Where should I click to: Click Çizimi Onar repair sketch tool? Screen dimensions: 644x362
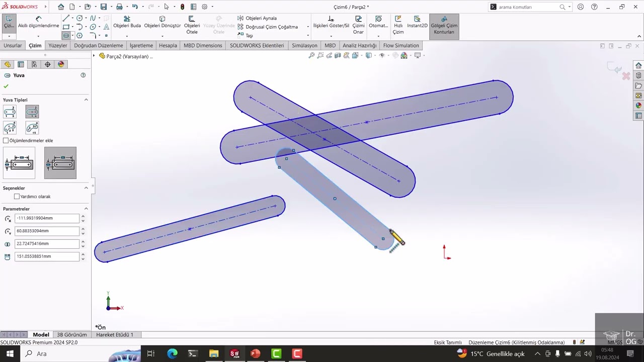[358, 25]
